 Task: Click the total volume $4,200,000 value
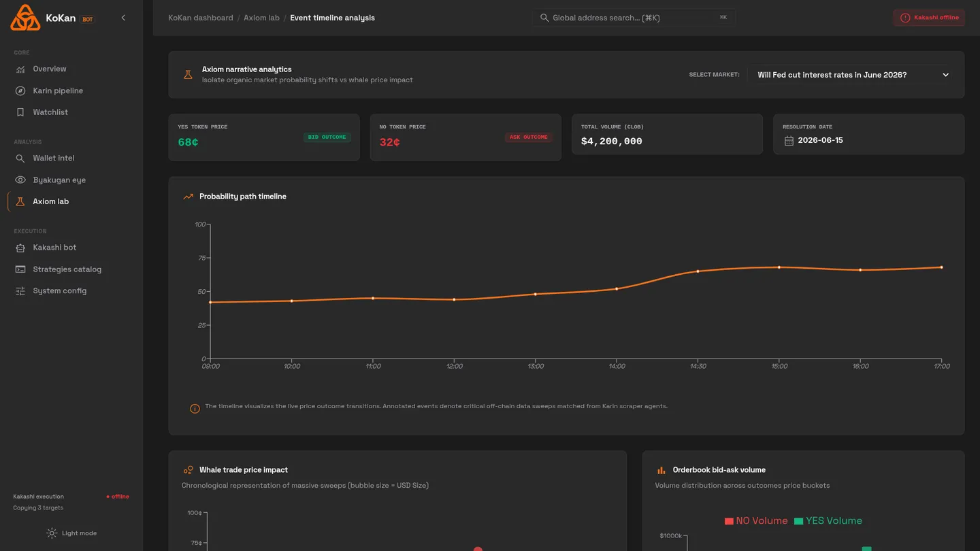[x=612, y=141]
